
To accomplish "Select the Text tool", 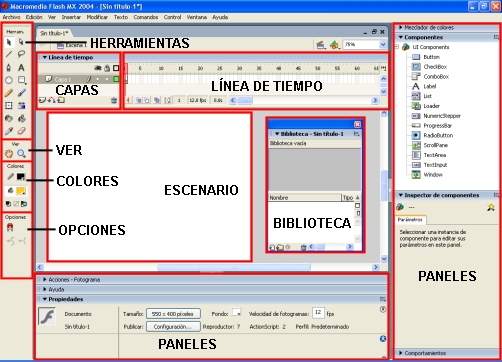I will click(x=21, y=67).
